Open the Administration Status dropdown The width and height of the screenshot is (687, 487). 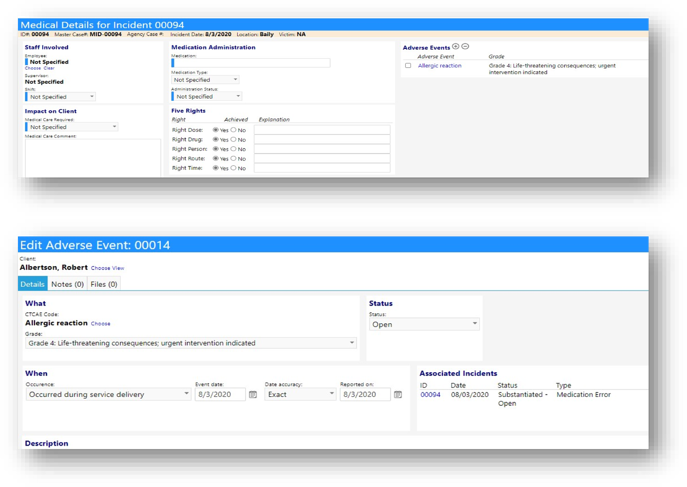(x=207, y=96)
